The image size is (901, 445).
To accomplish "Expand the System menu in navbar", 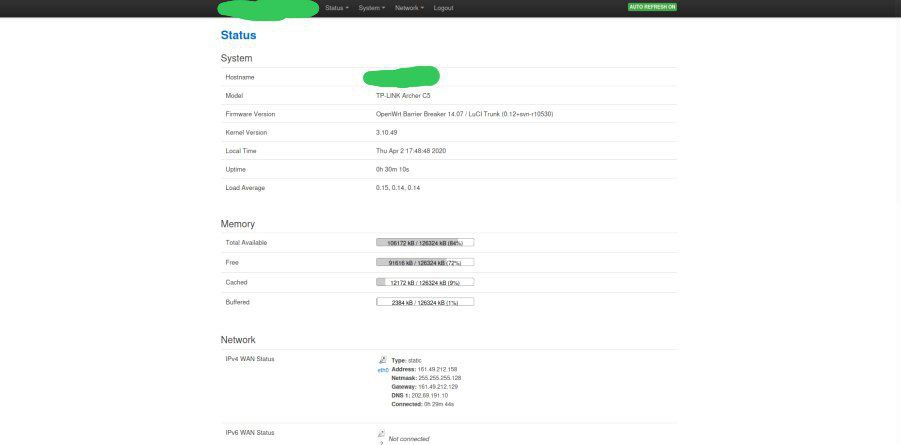I will tap(371, 8).
